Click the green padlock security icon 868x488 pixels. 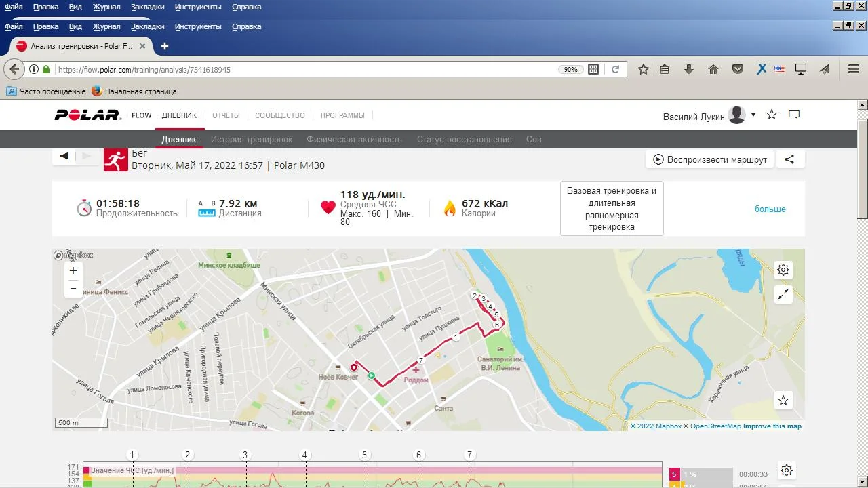(46, 69)
